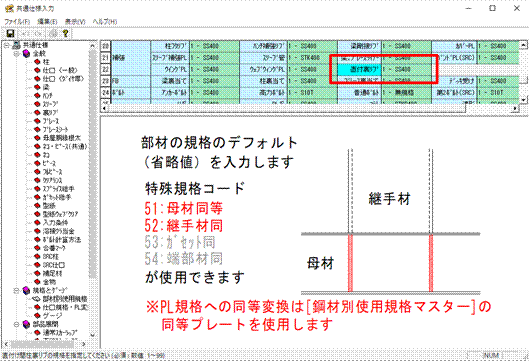The width and height of the screenshot is (530, 361).
Task: Collapse the 部品展開 branch
Action: coord(16,324)
